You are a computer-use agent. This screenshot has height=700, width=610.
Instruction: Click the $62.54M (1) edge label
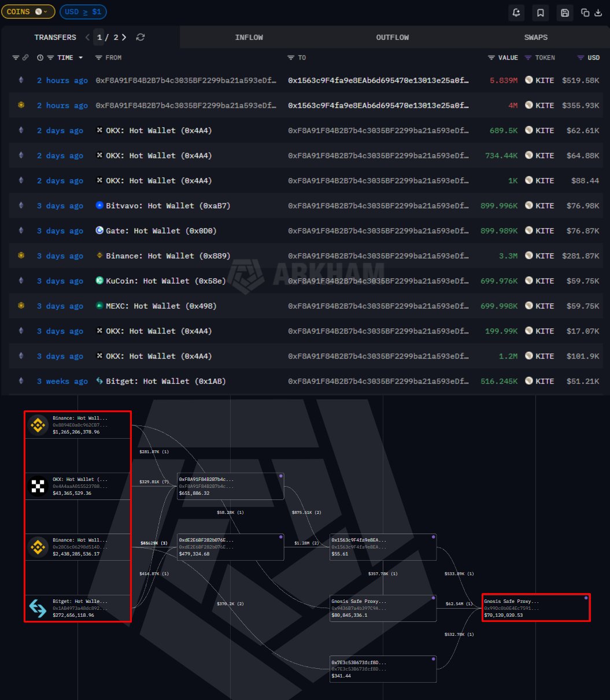point(459,603)
